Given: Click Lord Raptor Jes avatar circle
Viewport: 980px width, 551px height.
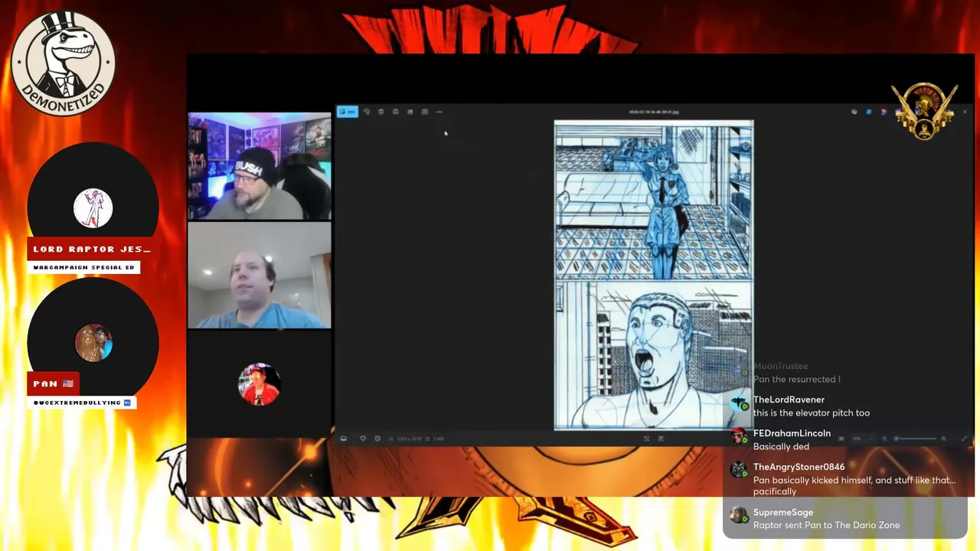Looking at the screenshot, I should [x=93, y=208].
